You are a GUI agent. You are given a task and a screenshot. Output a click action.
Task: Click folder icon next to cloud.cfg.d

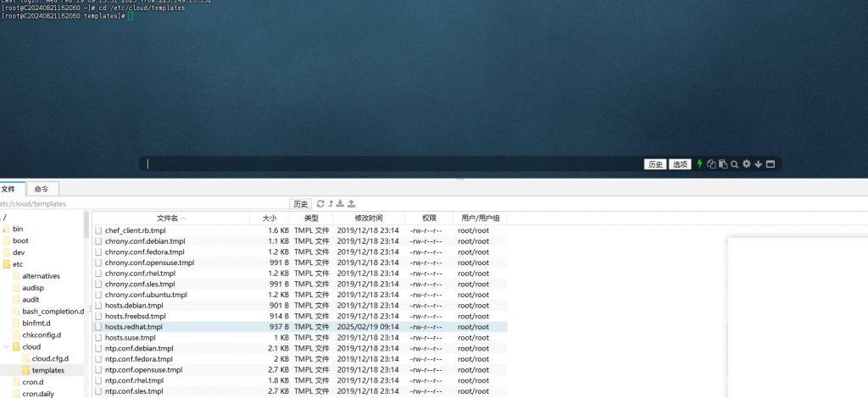coord(26,359)
